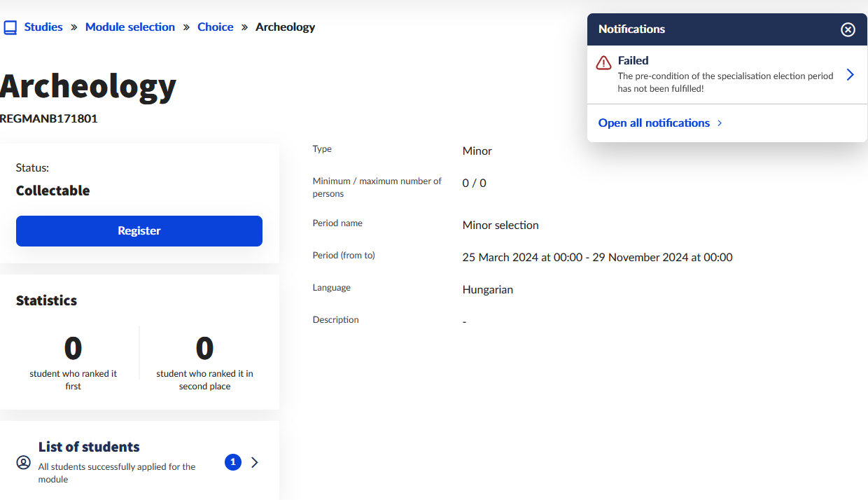Click the Notifications panel header title

(x=631, y=29)
